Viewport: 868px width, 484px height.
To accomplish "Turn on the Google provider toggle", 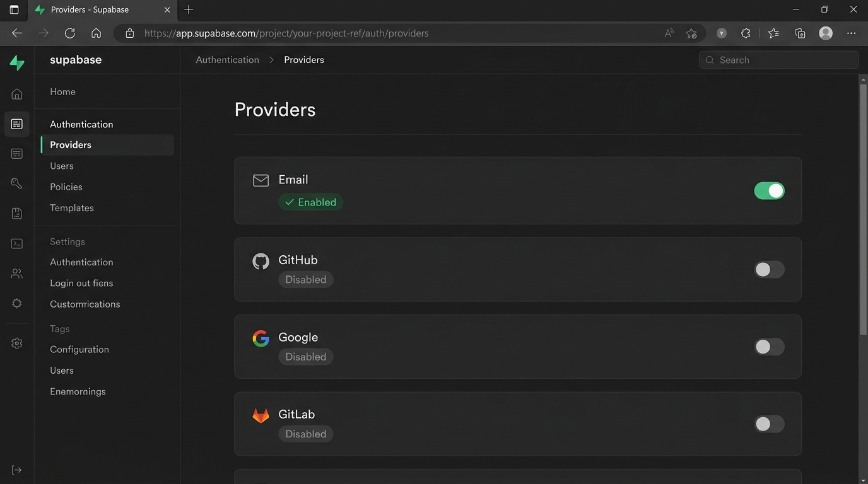I will 769,347.
